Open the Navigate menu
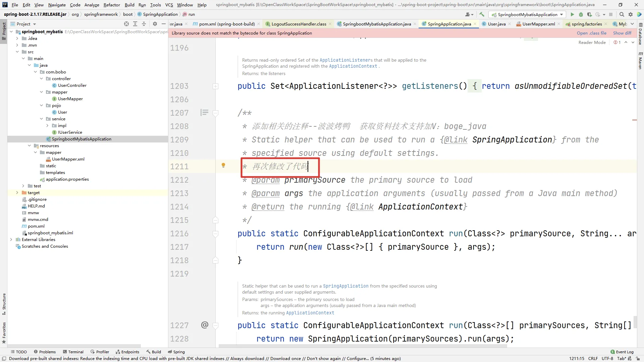644x362 pixels. coord(57,5)
